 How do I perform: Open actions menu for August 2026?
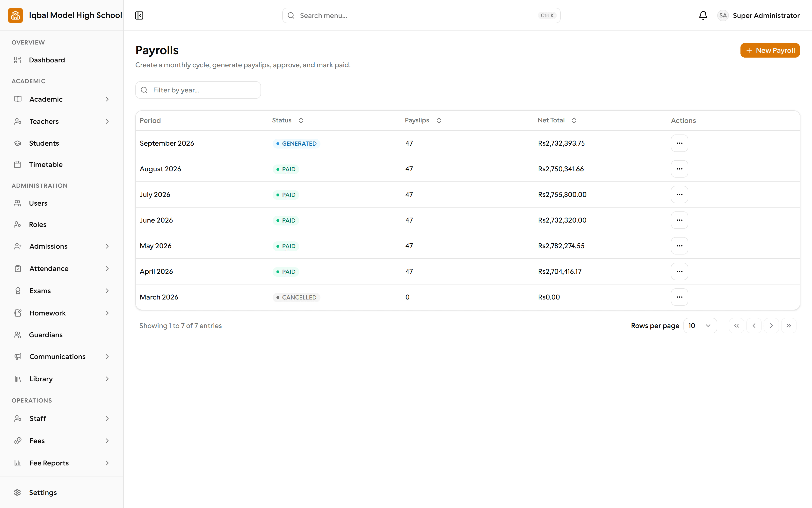680,169
